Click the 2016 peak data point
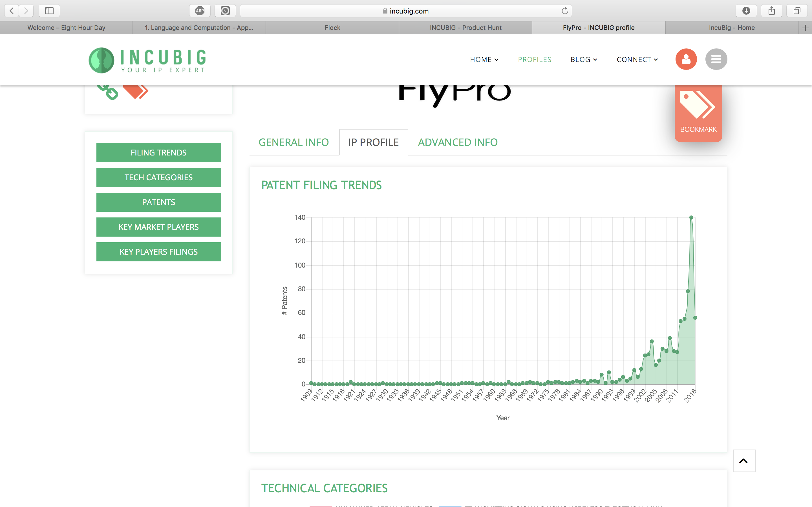Image resolution: width=812 pixels, height=507 pixels. [x=691, y=217]
